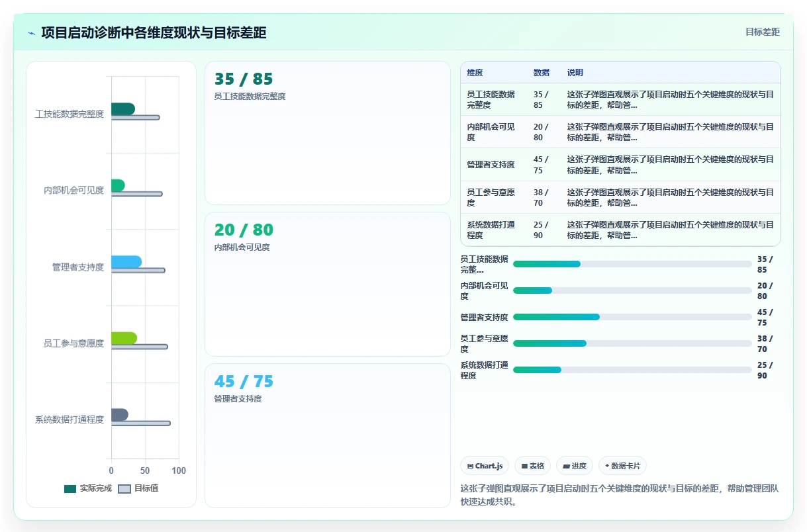Click the 目标差距 tag in the header
This screenshot has width=807, height=532.
(x=763, y=32)
